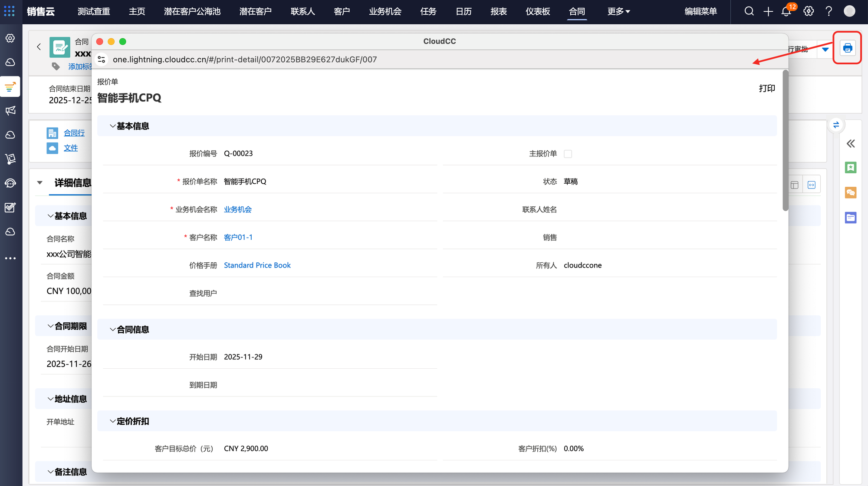The image size is (868, 486).
Task: Click the printer icon button
Action: click(x=847, y=48)
